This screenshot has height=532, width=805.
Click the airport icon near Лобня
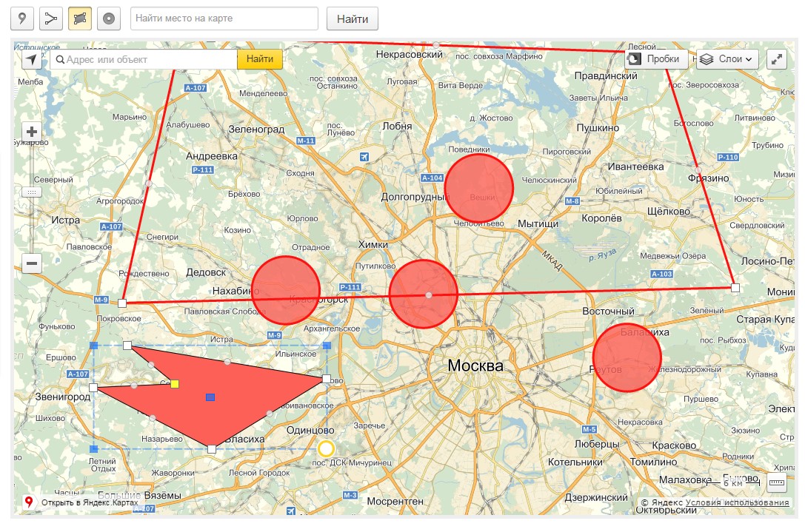coord(364,156)
